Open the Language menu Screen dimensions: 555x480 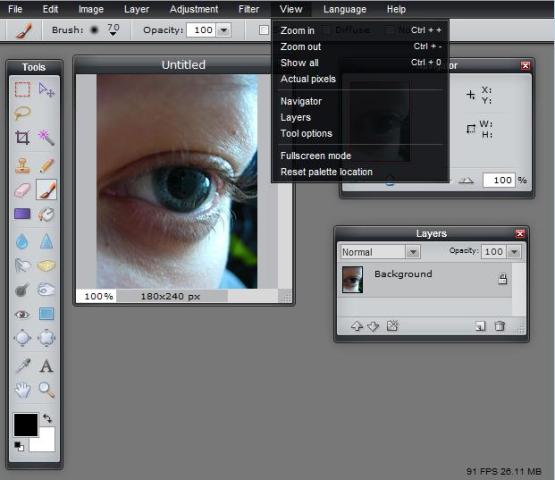coord(345,9)
